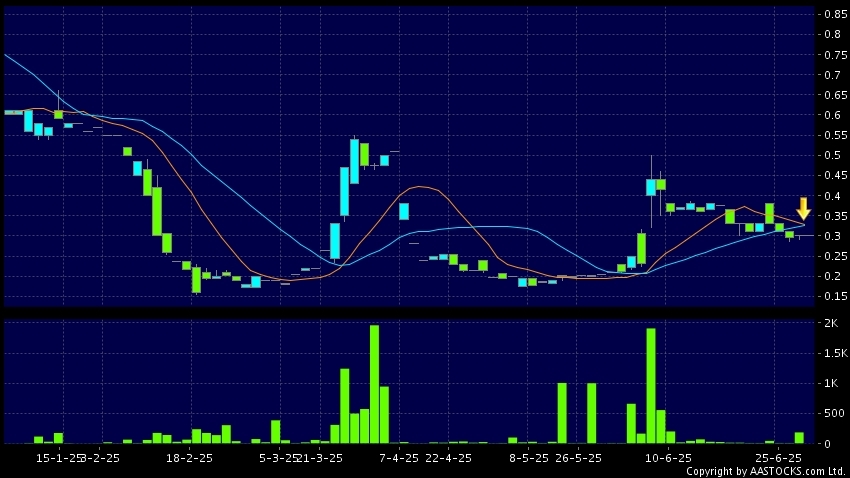Click the 1K volume axis label
The width and height of the screenshot is (850, 478).
[x=831, y=383]
